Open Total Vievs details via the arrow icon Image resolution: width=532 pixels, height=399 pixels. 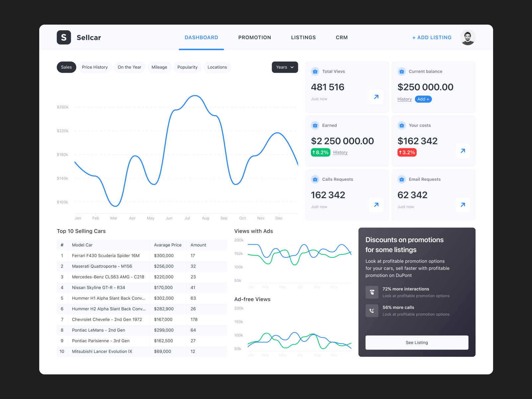376,97
